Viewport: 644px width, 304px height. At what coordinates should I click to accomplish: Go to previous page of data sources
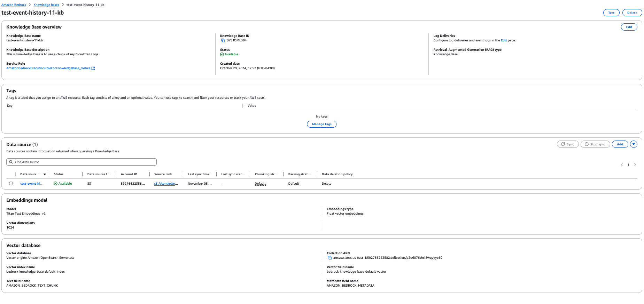click(622, 165)
